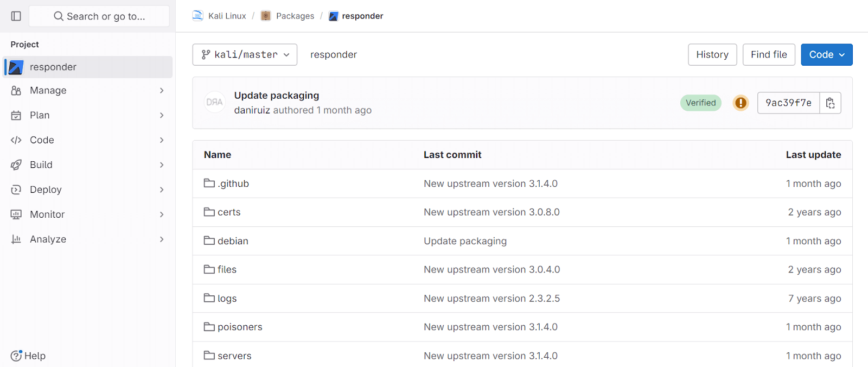Copy the commit SHA with clipboard icon
This screenshot has height=367, width=868.
coord(831,103)
